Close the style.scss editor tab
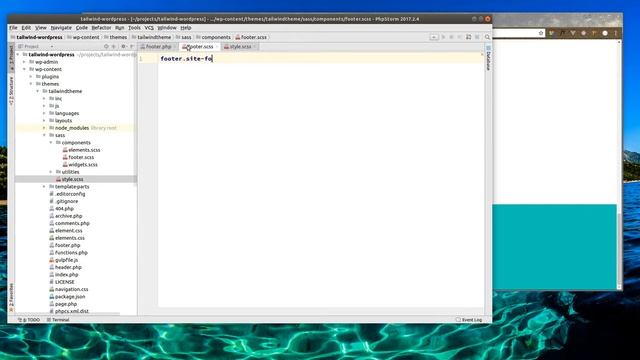 (x=255, y=47)
